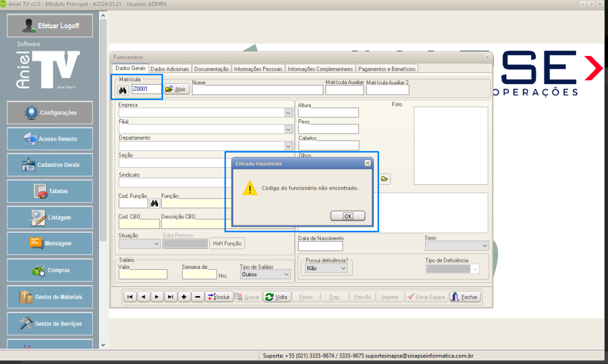Go to the first record with the navigation arrow
Screen dimensions: 608x364
click(129, 297)
